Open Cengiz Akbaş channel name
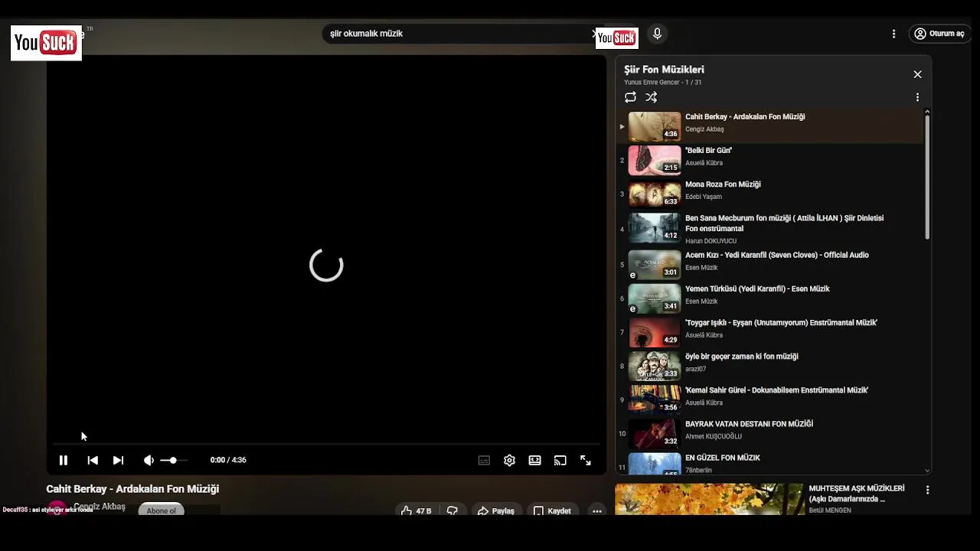Viewport: 980px width, 551px height. (100, 507)
